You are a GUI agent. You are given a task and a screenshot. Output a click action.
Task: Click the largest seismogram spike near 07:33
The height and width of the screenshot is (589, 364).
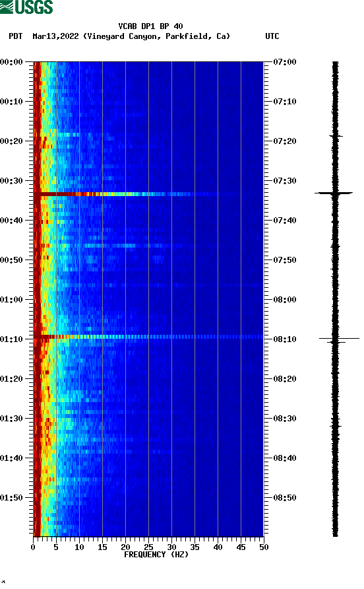334,193
